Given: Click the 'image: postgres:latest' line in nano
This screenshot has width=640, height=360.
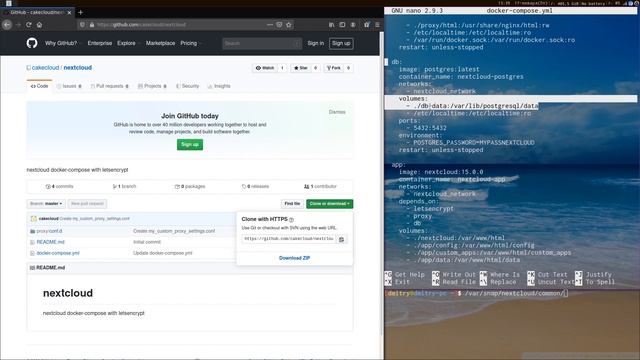Looking at the screenshot, I should 439,69.
